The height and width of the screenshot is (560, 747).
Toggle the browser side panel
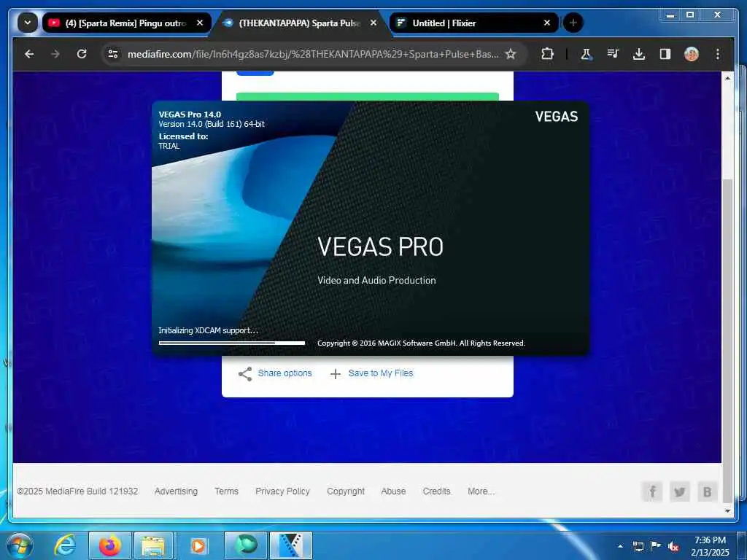click(x=665, y=54)
